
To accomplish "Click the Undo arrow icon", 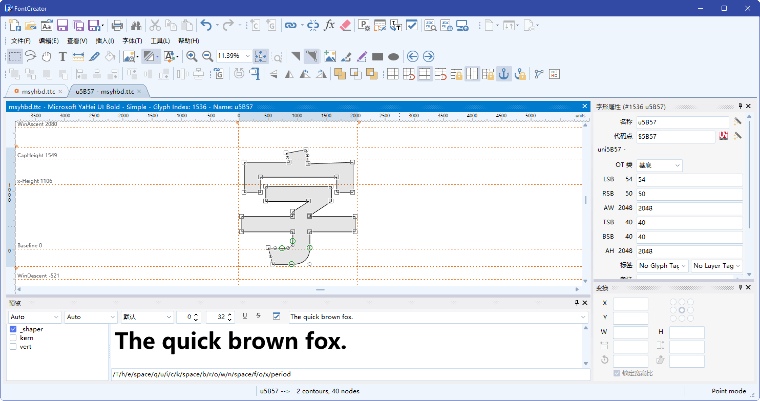I will (205, 24).
